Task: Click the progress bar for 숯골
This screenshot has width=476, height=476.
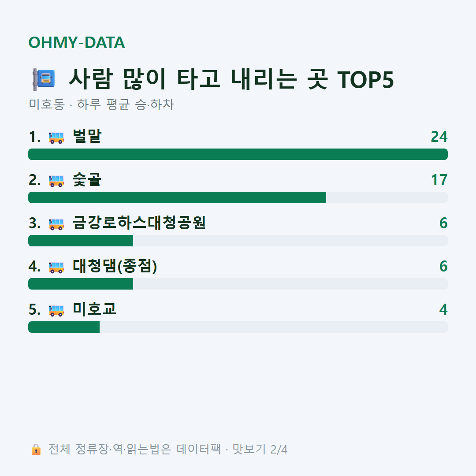Action: point(238,197)
